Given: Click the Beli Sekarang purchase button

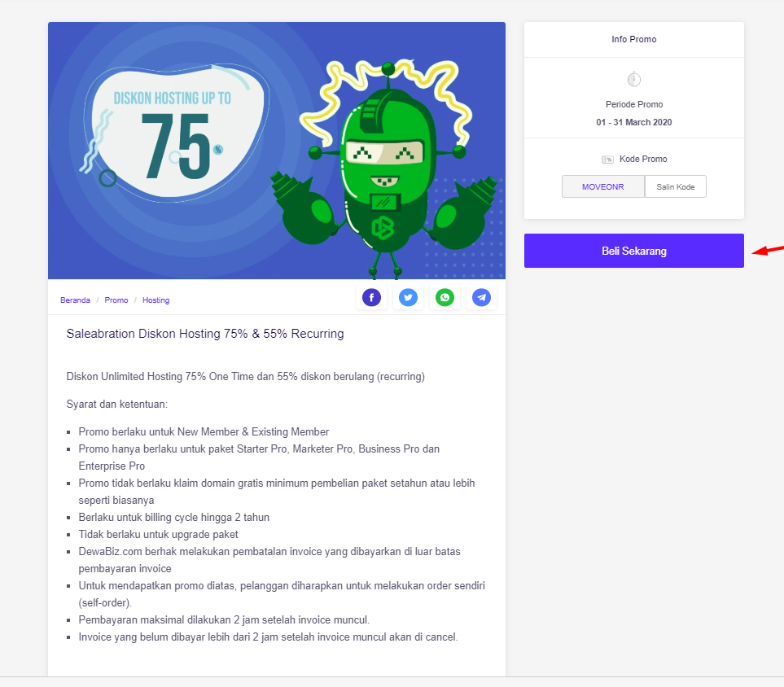Looking at the screenshot, I should tap(634, 251).
